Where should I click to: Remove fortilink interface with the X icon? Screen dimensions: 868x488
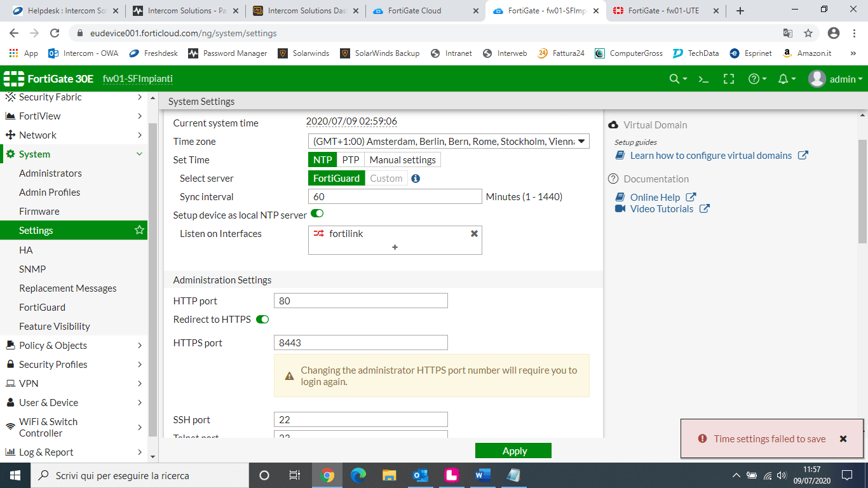tap(474, 234)
